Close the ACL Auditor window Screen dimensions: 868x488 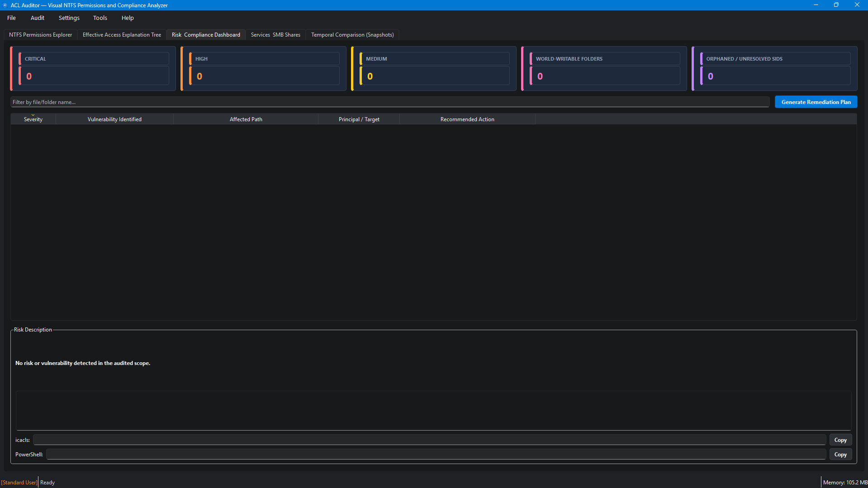(857, 5)
